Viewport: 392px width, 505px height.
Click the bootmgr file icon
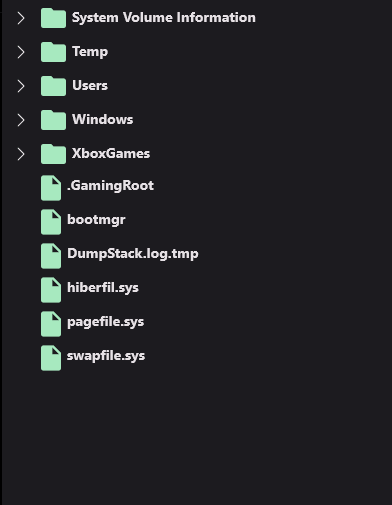click(51, 222)
